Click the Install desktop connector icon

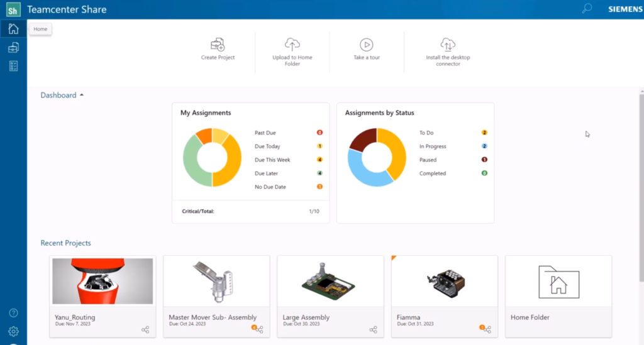[448, 45]
